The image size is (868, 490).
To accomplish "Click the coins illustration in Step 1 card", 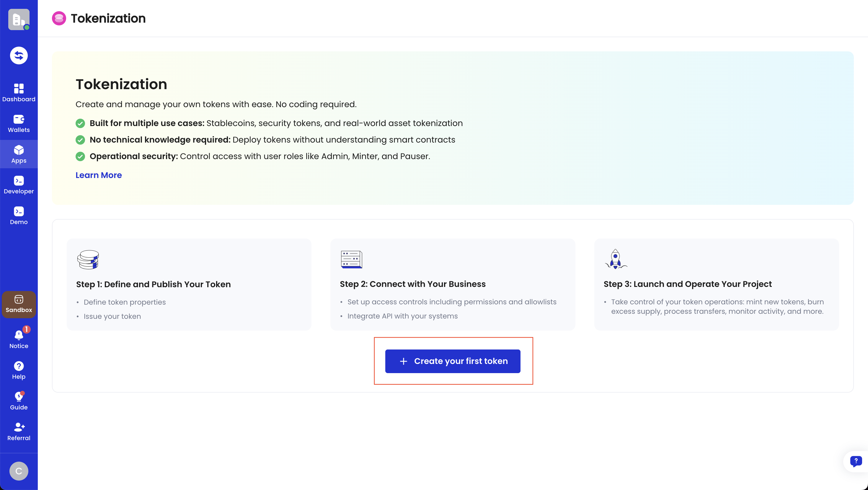I will pyautogui.click(x=88, y=259).
